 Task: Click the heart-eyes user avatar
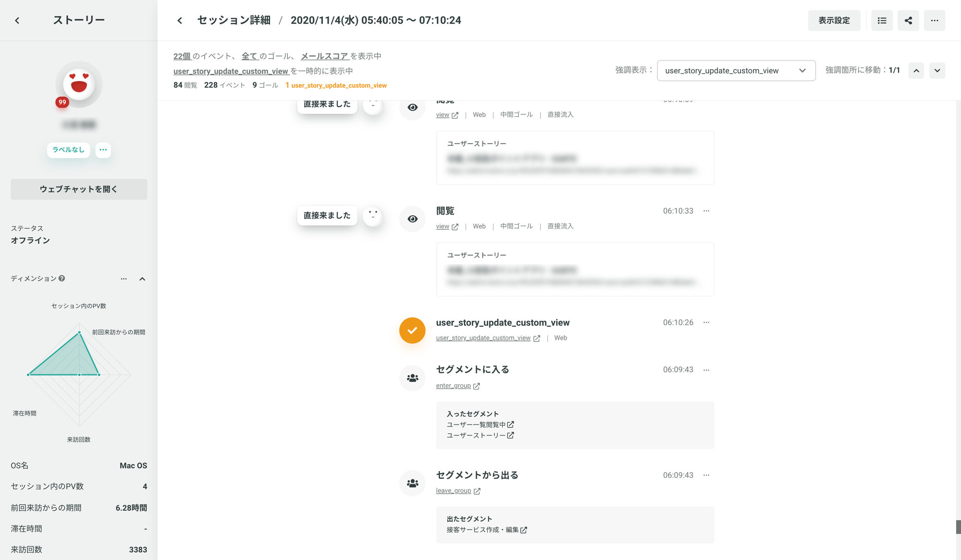[x=79, y=84]
